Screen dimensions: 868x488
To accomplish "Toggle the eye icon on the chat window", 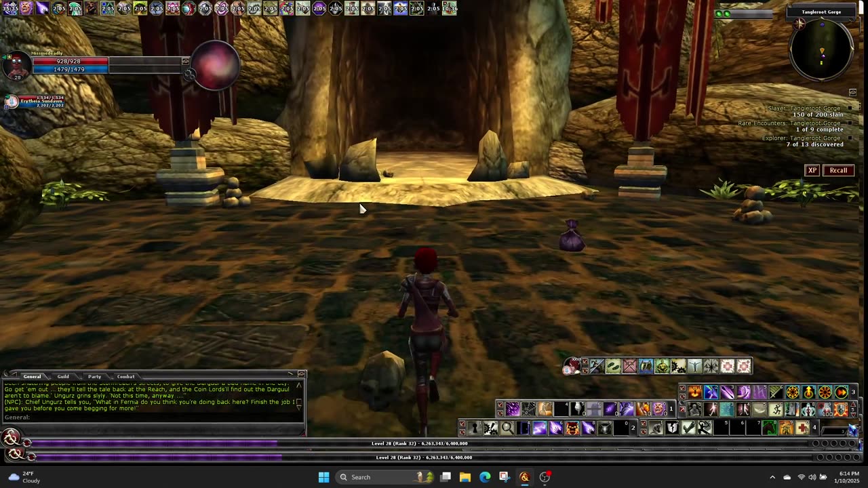I will point(301,373).
